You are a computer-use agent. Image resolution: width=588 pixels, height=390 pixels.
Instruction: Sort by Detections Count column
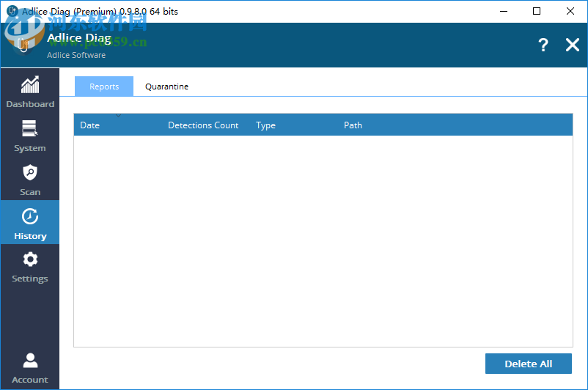[206, 125]
